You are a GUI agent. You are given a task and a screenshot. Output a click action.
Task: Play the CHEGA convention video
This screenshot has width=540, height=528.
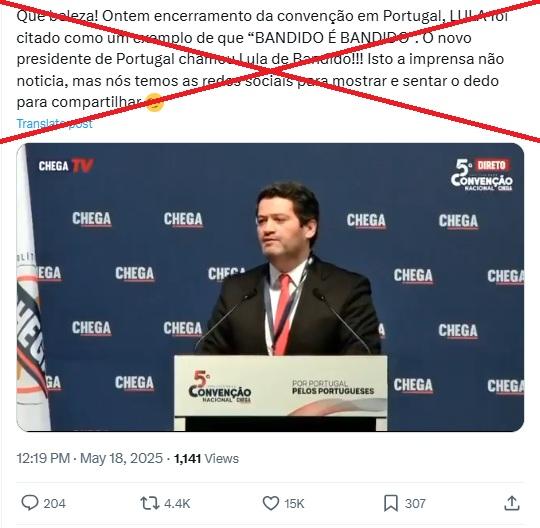click(x=270, y=287)
